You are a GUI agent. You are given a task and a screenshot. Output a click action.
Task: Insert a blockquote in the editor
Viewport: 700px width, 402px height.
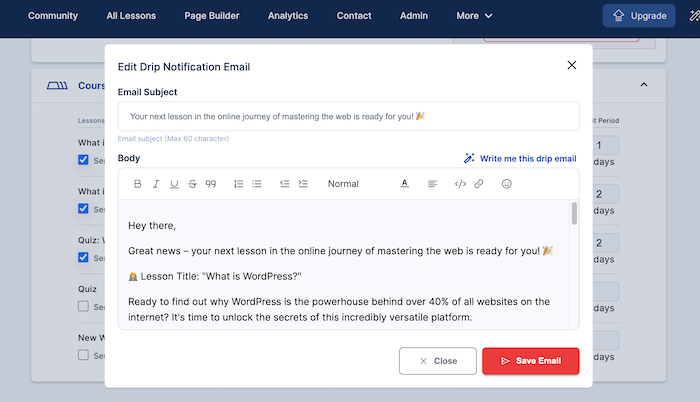click(211, 184)
